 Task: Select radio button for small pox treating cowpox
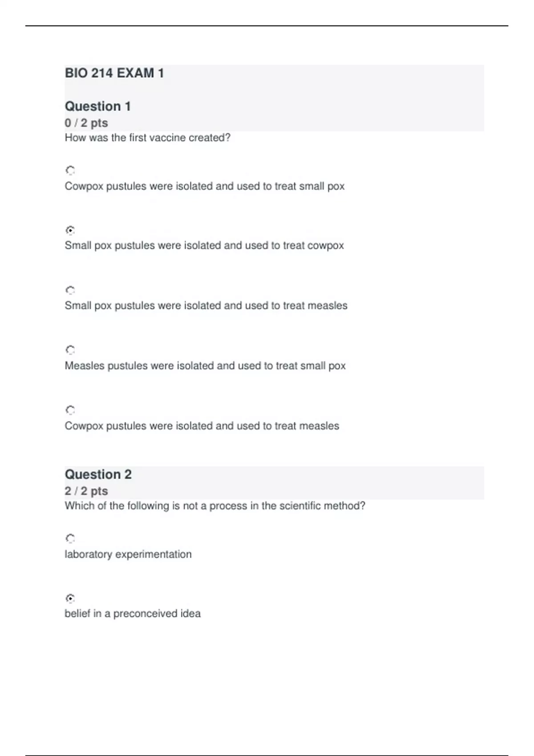point(70,230)
